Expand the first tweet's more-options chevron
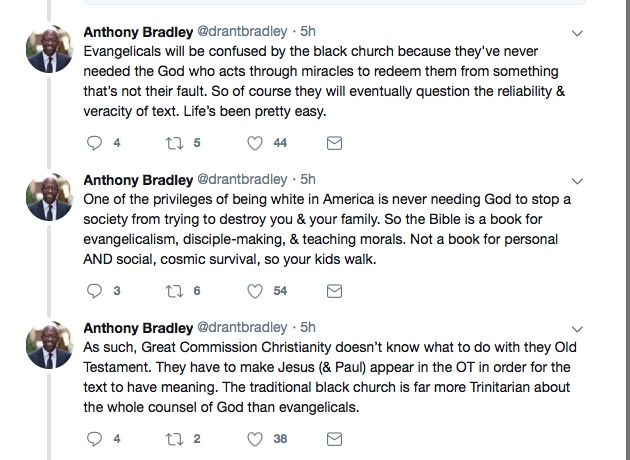Viewport: 630px width, 460px height. pyautogui.click(x=576, y=34)
